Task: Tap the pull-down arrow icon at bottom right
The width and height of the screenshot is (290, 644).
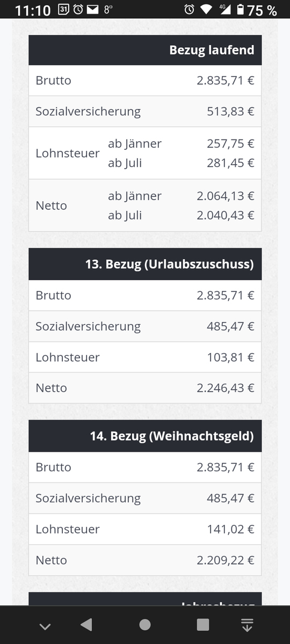Action: [x=247, y=625]
